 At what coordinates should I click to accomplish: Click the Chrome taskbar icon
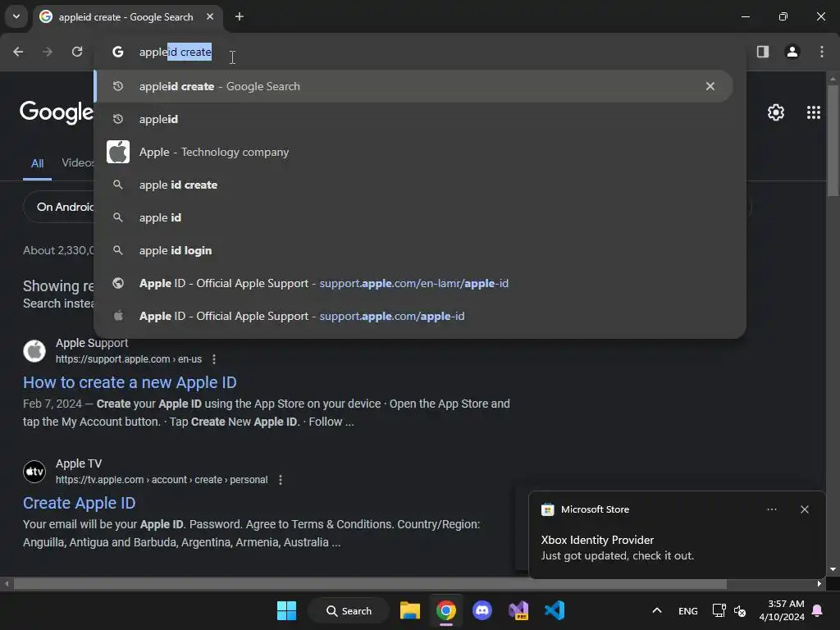point(445,610)
